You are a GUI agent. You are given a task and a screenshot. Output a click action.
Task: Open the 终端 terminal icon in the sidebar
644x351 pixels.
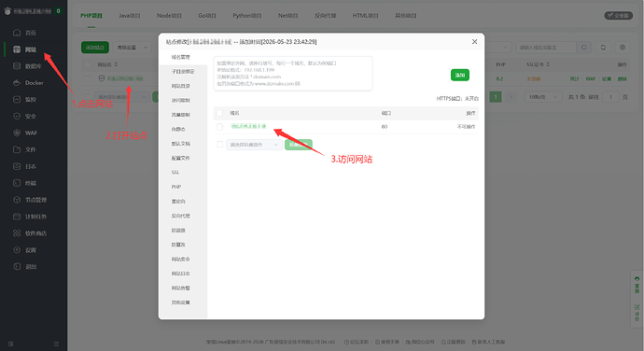(x=17, y=183)
